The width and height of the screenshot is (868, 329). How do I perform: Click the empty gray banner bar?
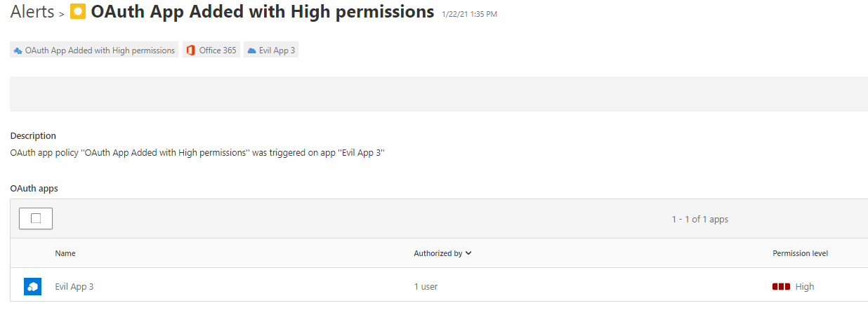(439, 93)
